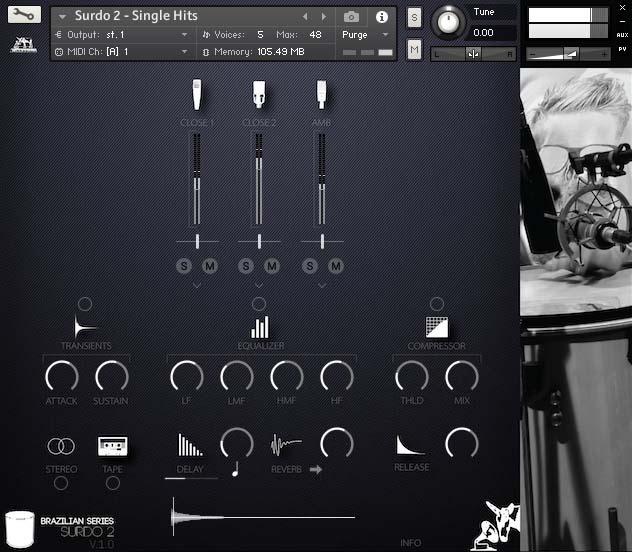Enable the Equalizer power toggle
Screen dimensions: 632x552
pos(259,304)
